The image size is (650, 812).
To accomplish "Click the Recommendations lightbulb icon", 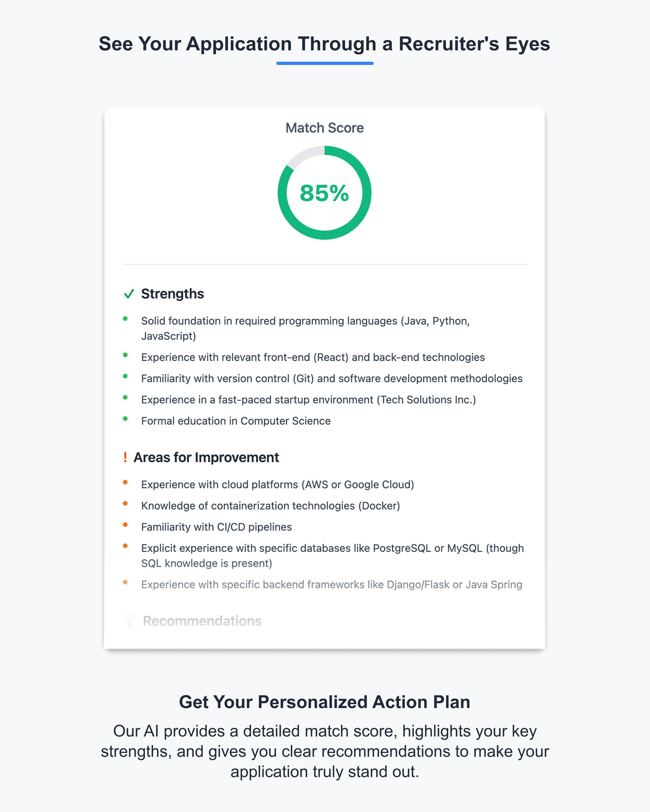I will coord(130,621).
